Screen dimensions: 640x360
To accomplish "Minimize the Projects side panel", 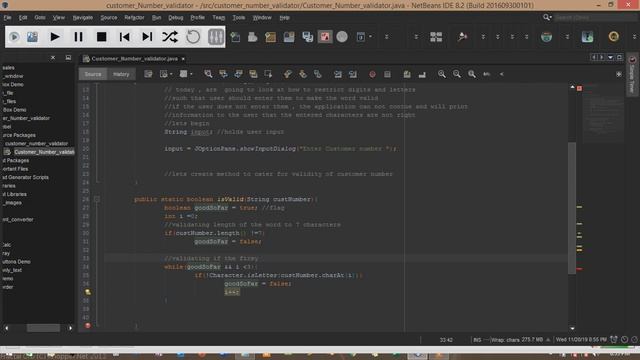I will pyautogui.click(x=68, y=58).
